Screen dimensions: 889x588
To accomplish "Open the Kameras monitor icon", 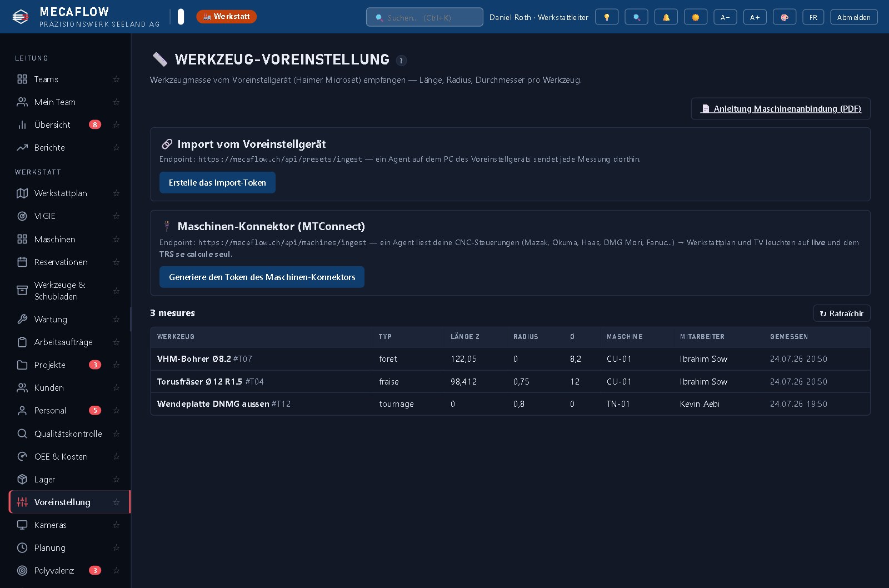I will 22,525.
